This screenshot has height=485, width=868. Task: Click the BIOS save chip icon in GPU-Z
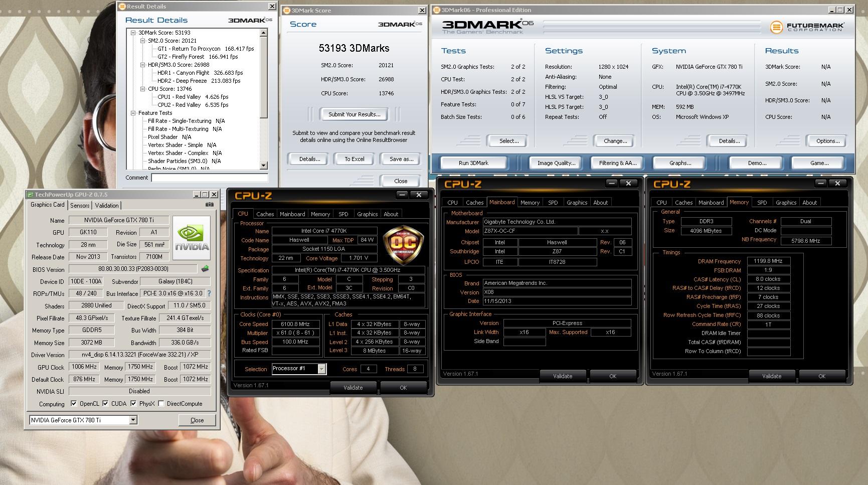(x=205, y=269)
